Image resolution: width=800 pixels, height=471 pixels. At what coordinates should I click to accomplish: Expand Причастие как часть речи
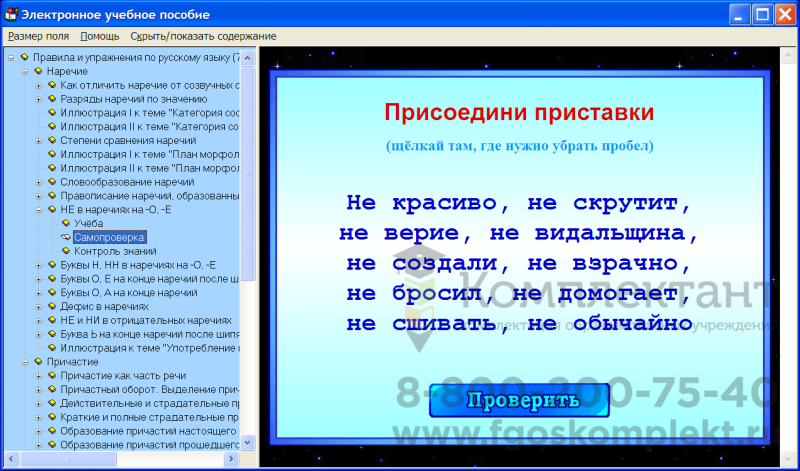(38, 376)
